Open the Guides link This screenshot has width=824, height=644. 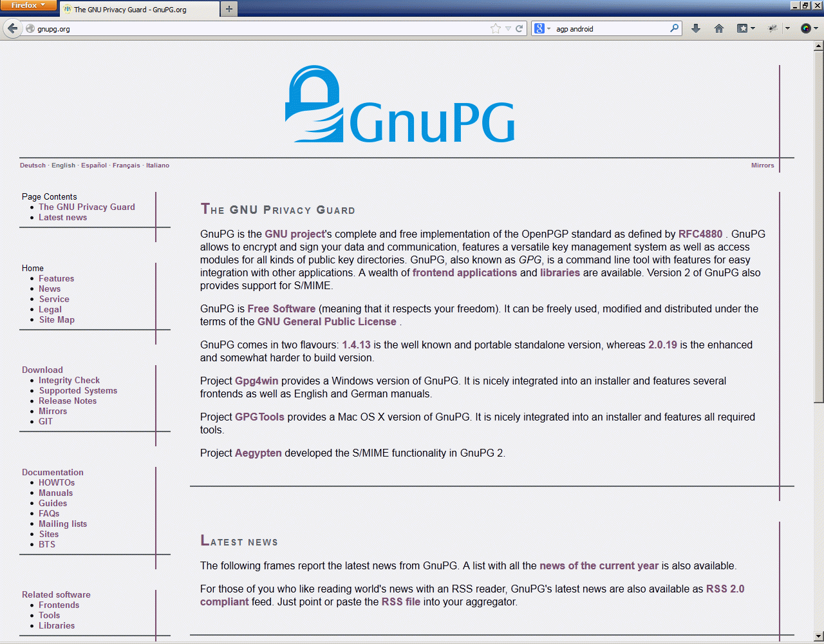tap(53, 504)
